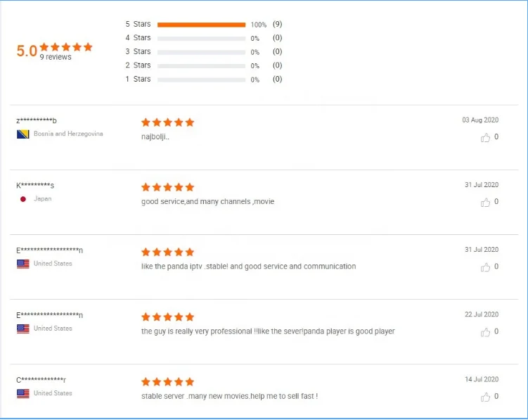Screen dimensions: 528x420
Task: Like the 03 Aug 2020 'najbolji..' review
Action: [x=485, y=137]
